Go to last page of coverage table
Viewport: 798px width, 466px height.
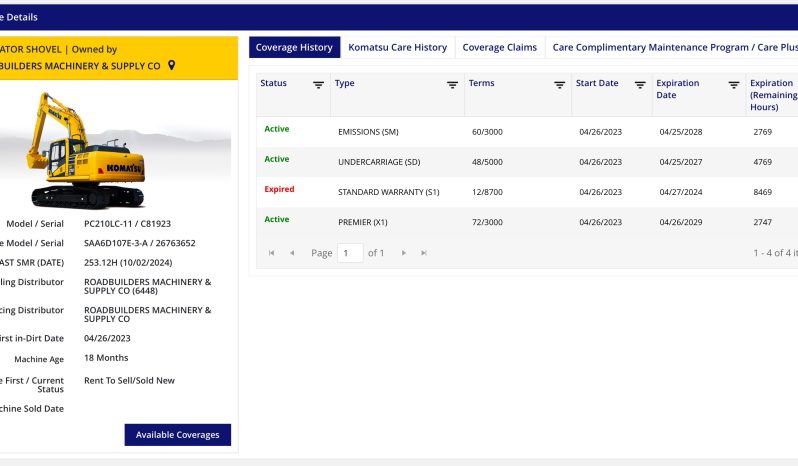pos(423,253)
